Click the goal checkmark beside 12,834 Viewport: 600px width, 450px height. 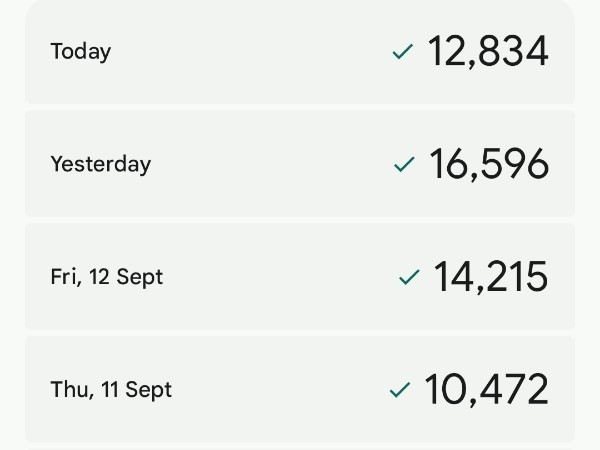coord(403,52)
